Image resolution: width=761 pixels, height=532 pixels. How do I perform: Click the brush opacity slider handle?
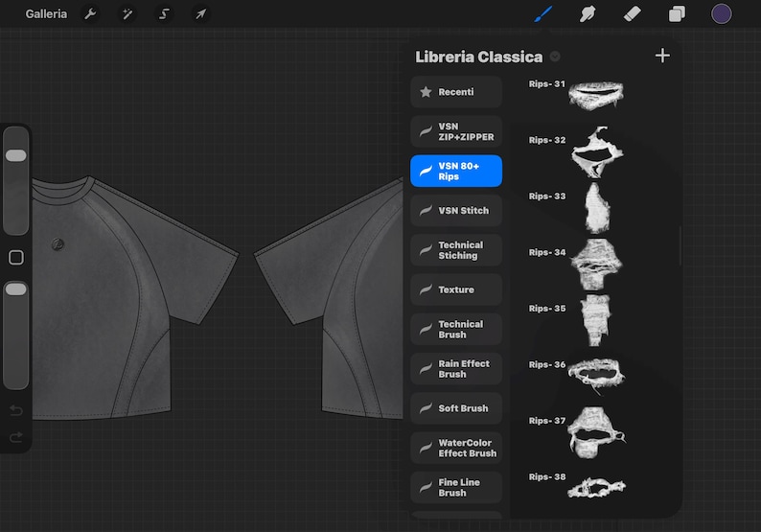16,289
